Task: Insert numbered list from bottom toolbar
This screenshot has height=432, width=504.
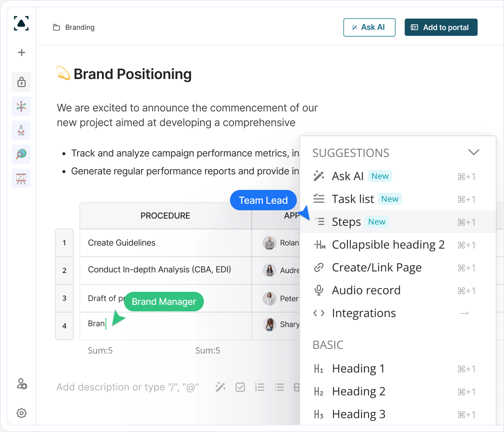Action: pyautogui.click(x=260, y=387)
